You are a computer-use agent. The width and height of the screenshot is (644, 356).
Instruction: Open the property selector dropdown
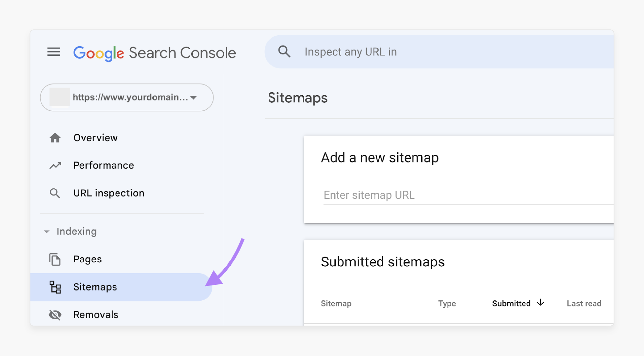(x=127, y=97)
